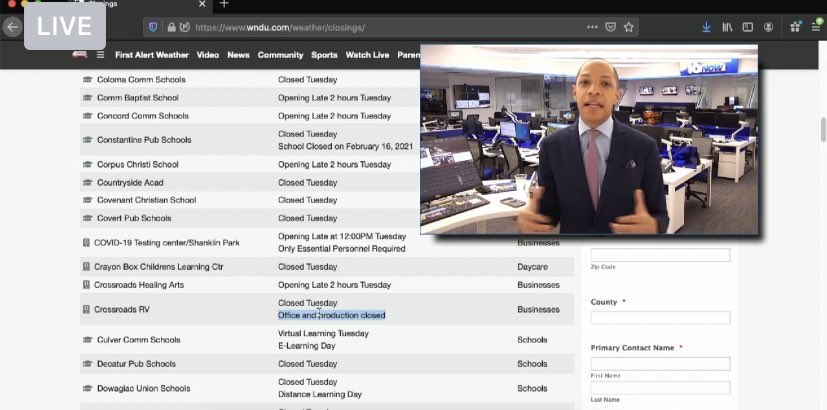The image size is (827, 410).
Task: Click the Save to Pocket icon
Action: (x=610, y=27)
